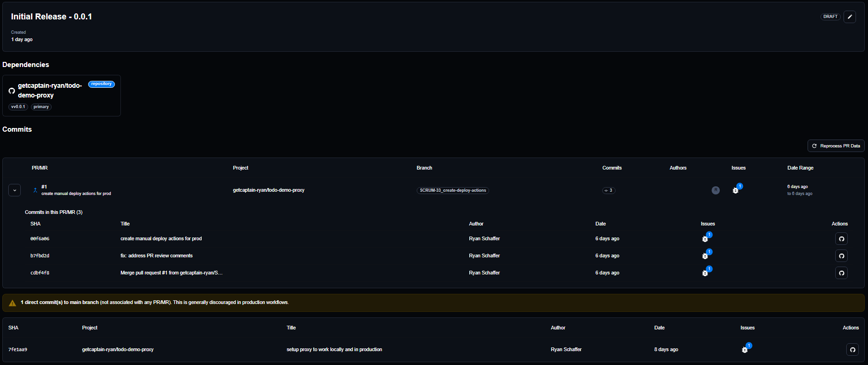The height and width of the screenshot is (365, 868).
Task: Click the warning triangle icon in the banner
Action: coord(12,303)
